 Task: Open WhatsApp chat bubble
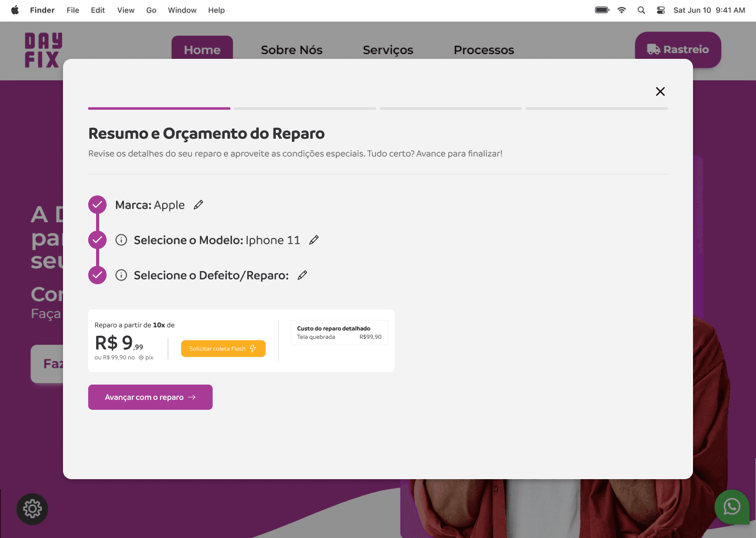[732, 507]
